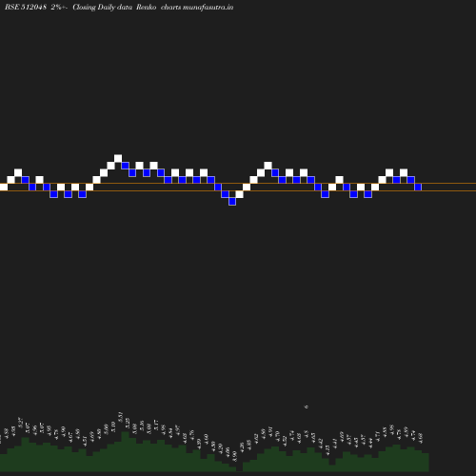Image resolution: width=476 pixels, height=476 pixels.
Task: Click the lowest blue Renko brick
Action: 232,201
